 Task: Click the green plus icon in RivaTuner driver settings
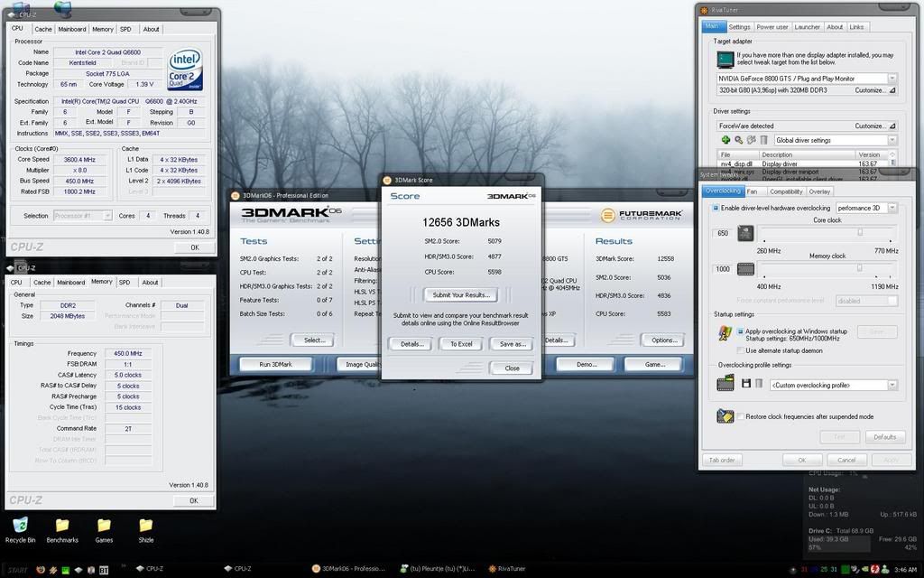click(x=726, y=140)
